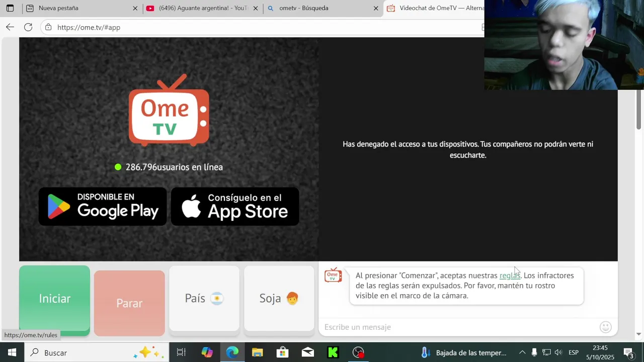Click the ESP language indicator
This screenshot has width=644, height=362.
tap(574, 352)
